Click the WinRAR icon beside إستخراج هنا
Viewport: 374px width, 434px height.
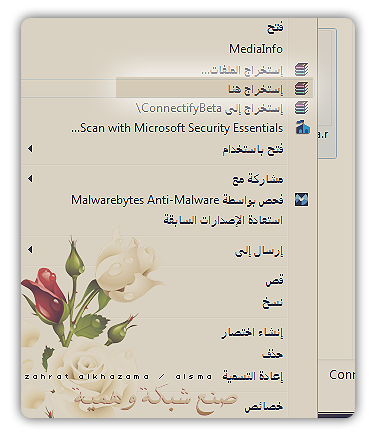(302, 89)
